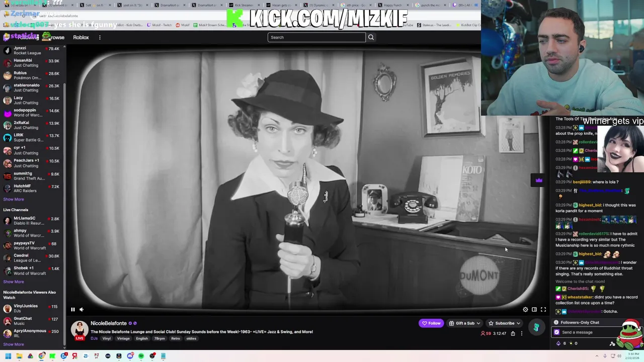Select the Vinyl tag

[x=107, y=338]
